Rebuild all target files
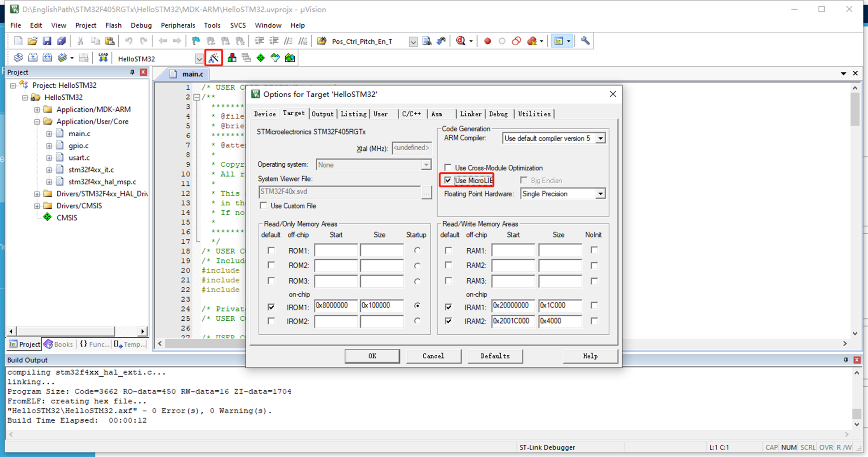 pyautogui.click(x=47, y=58)
